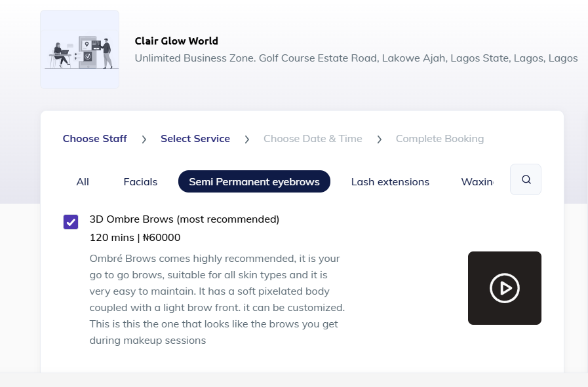Uncheck the 3D Ombre Brows checkbox
Image resolution: width=588 pixels, height=387 pixels.
coord(71,222)
